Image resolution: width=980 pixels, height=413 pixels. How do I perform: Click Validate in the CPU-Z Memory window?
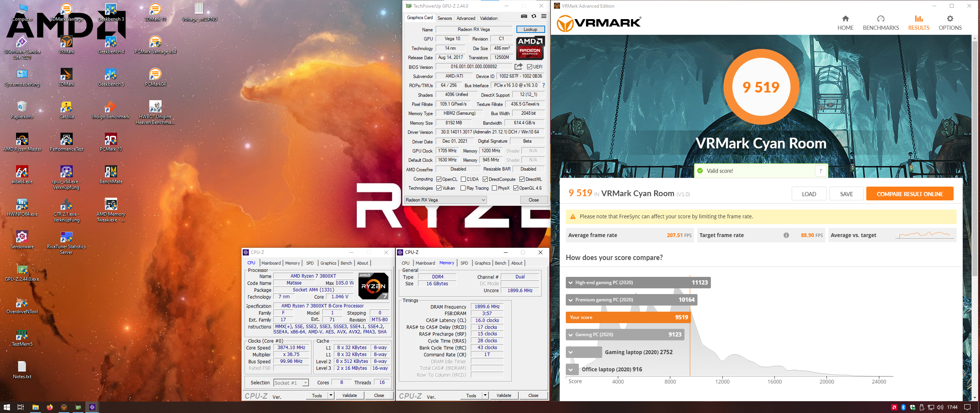point(504,395)
